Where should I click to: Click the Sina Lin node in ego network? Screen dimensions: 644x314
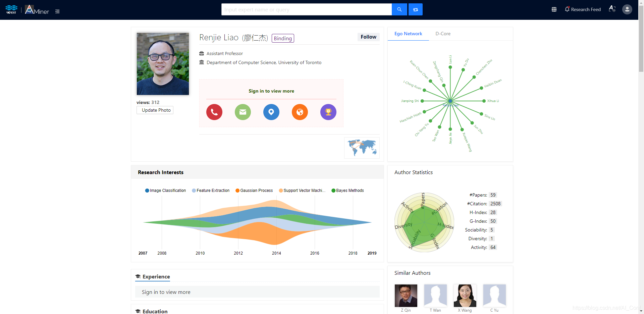pos(481,114)
